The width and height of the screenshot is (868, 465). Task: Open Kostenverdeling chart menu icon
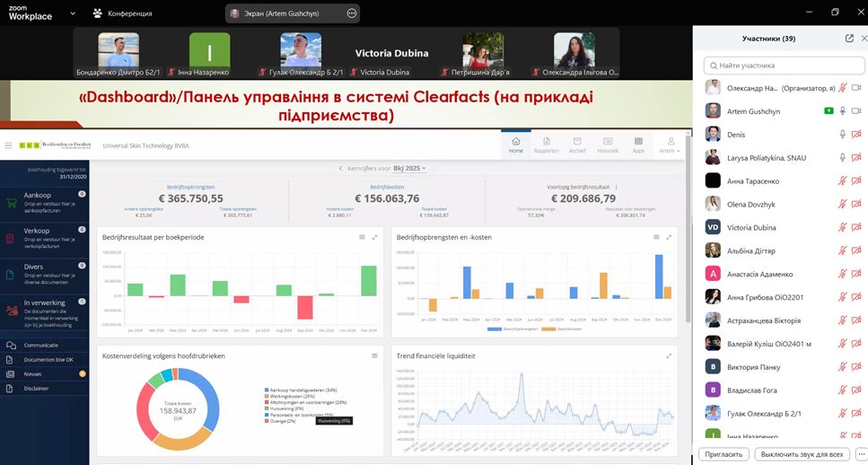click(375, 356)
